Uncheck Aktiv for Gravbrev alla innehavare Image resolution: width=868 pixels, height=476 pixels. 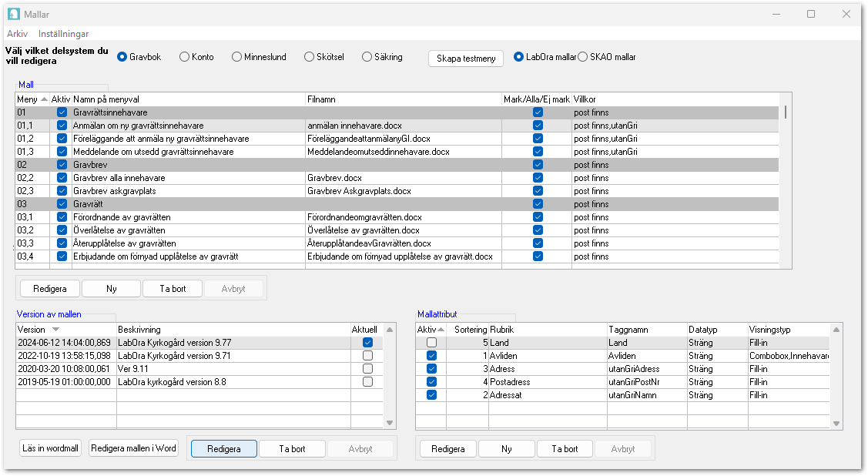[x=62, y=178]
